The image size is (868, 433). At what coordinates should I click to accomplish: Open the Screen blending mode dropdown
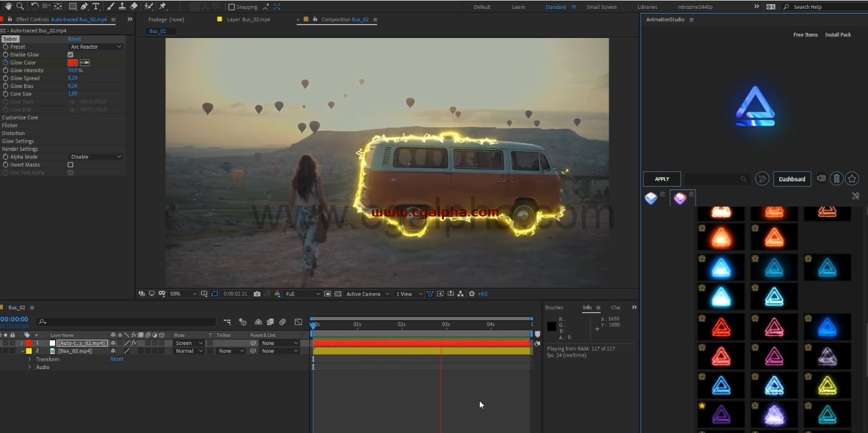coord(188,343)
